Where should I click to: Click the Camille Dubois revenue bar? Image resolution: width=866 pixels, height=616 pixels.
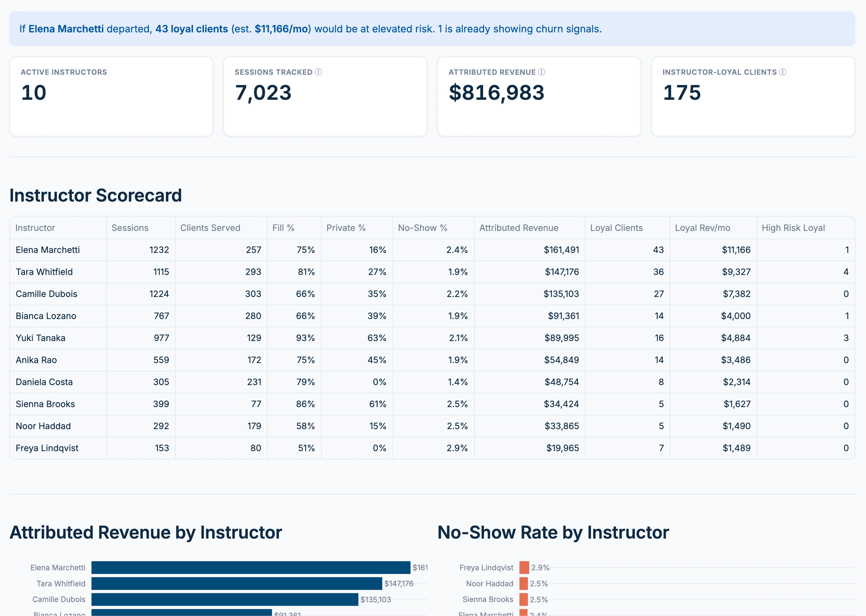225,599
